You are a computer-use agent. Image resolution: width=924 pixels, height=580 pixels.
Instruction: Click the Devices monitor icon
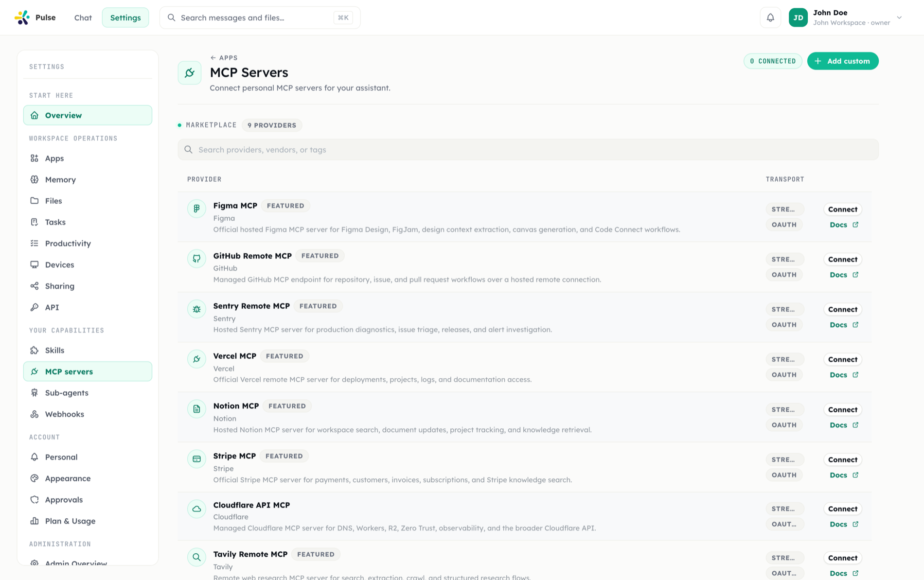click(35, 264)
